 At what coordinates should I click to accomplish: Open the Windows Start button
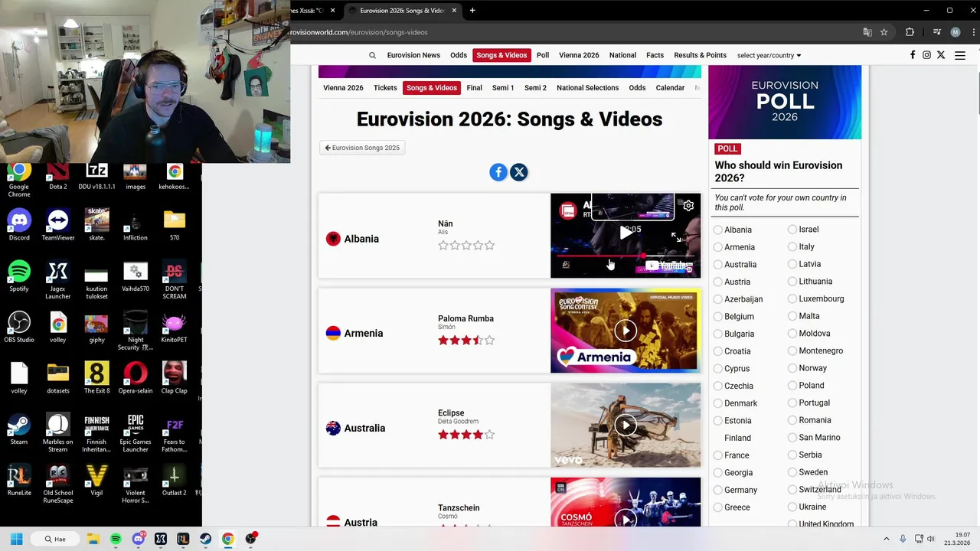[x=16, y=539]
